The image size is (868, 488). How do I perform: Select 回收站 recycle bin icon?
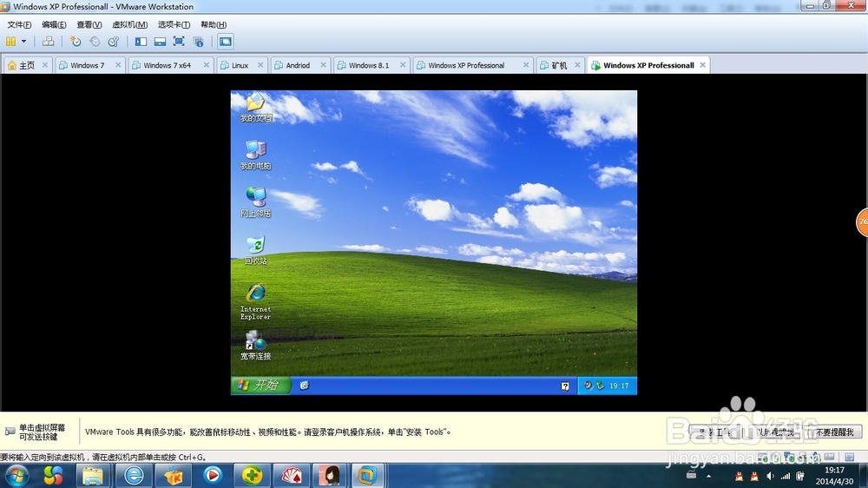coord(256,250)
